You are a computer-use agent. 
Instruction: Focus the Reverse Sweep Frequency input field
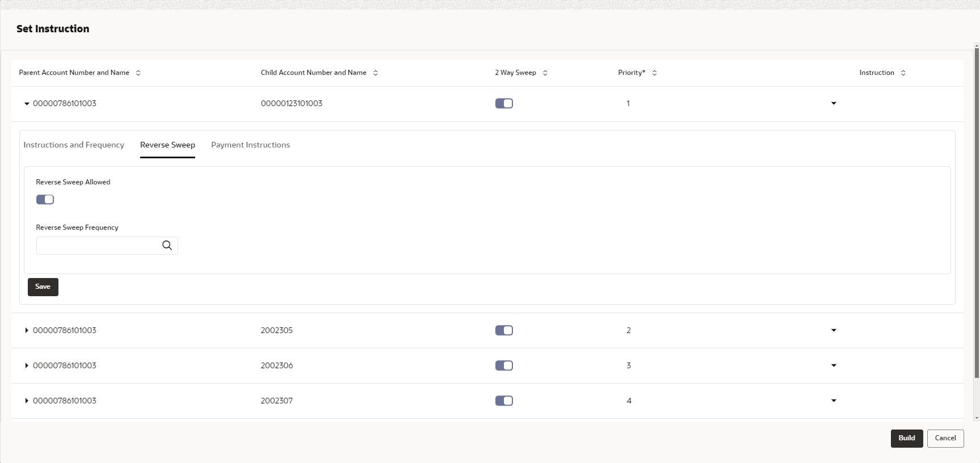coord(98,246)
